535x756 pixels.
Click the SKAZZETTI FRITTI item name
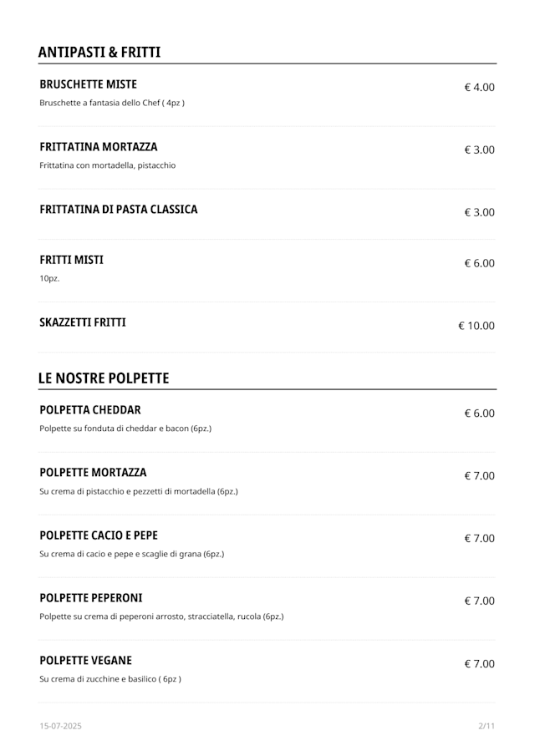(x=83, y=322)
